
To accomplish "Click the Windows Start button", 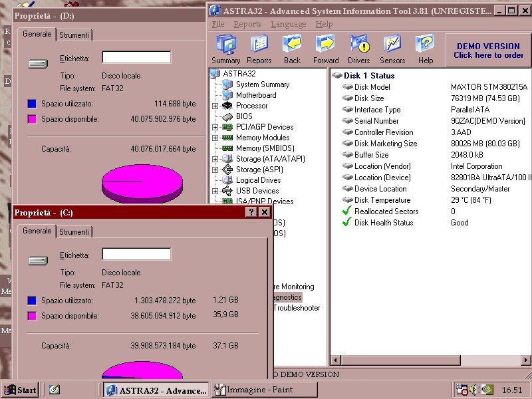I will tap(20, 390).
